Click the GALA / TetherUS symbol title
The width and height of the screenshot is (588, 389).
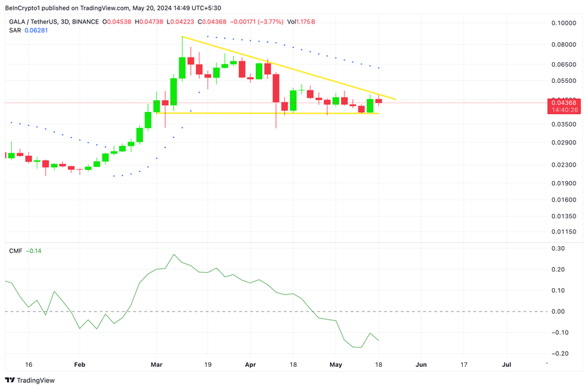54,21
